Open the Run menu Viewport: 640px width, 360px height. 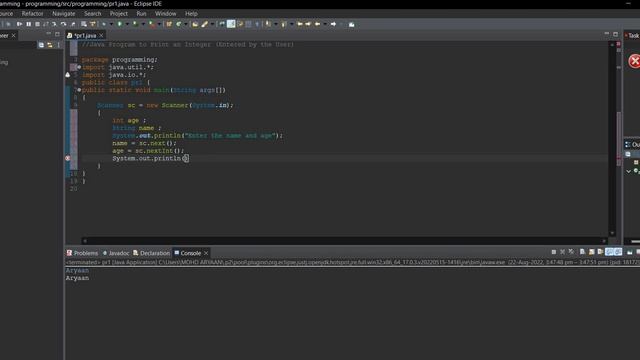pyautogui.click(x=141, y=13)
